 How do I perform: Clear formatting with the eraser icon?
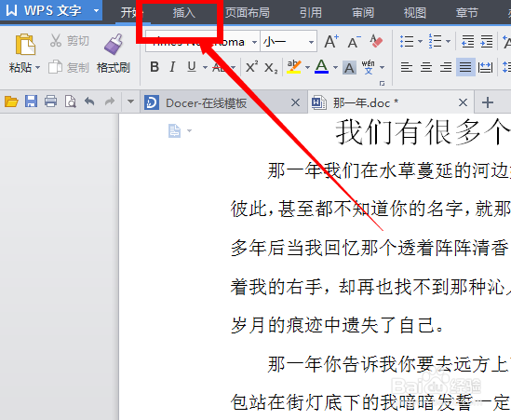pos(376,41)
